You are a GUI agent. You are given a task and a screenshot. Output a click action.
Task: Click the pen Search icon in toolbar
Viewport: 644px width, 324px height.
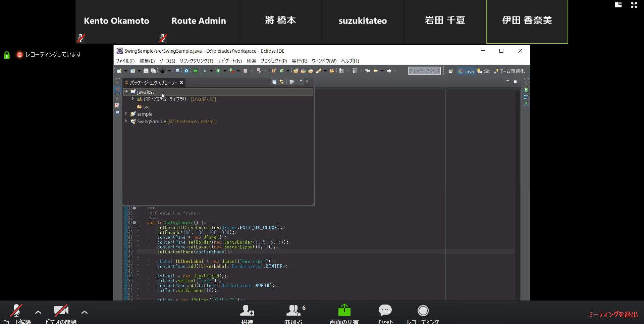pos(319,71)
